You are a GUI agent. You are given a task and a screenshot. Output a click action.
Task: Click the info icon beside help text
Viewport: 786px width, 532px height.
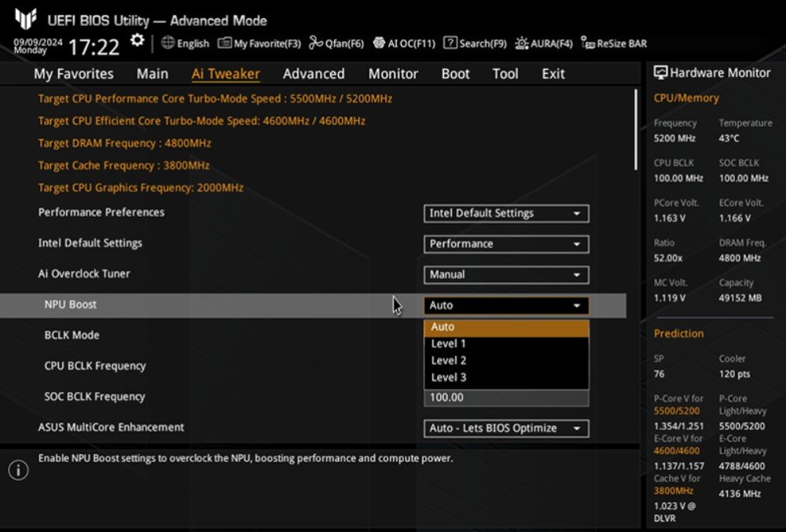coord(18,470)
